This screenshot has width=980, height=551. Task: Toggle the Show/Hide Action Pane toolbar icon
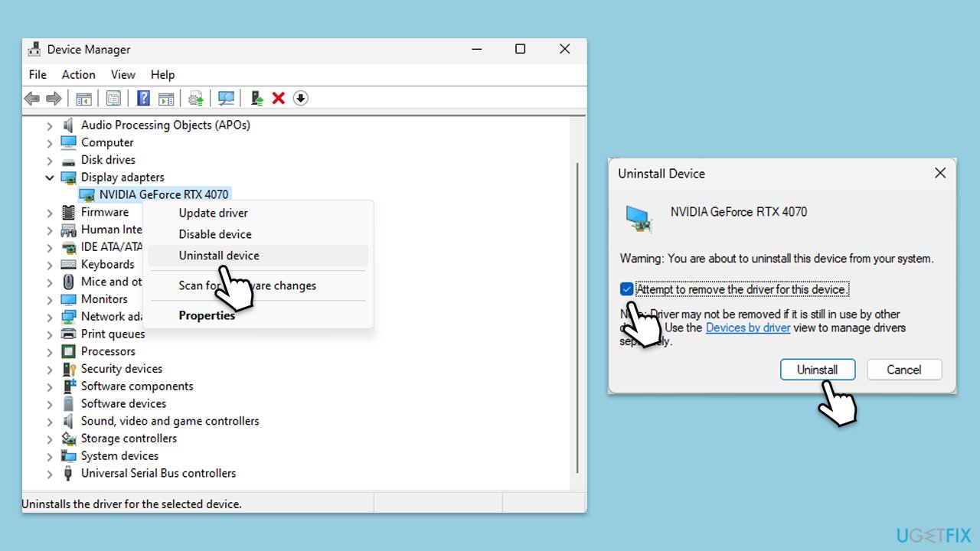pos(165,98)
